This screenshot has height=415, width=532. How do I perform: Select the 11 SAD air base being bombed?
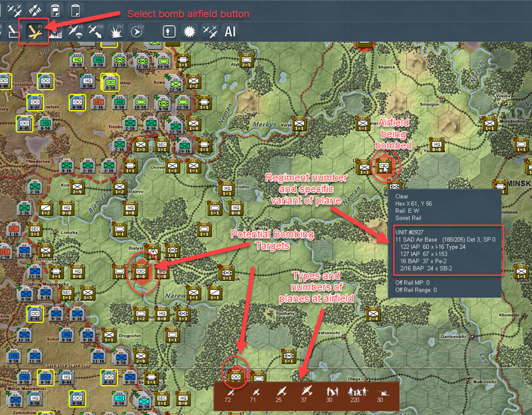click(384, 166)
